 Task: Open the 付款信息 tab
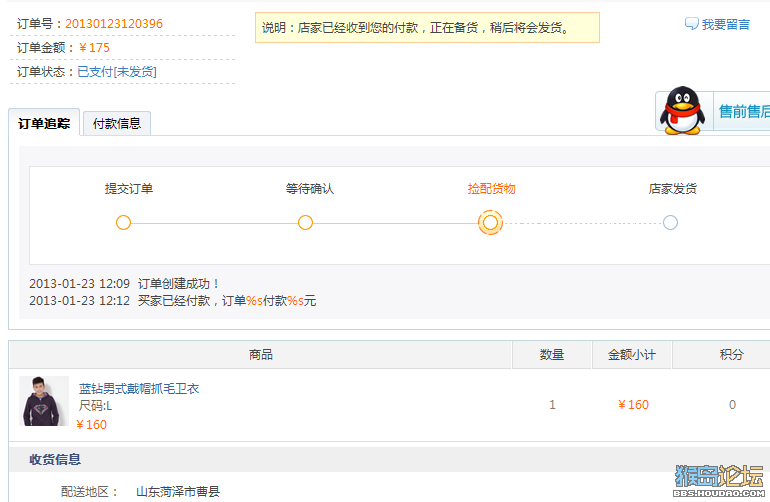(x=117, y=123)
